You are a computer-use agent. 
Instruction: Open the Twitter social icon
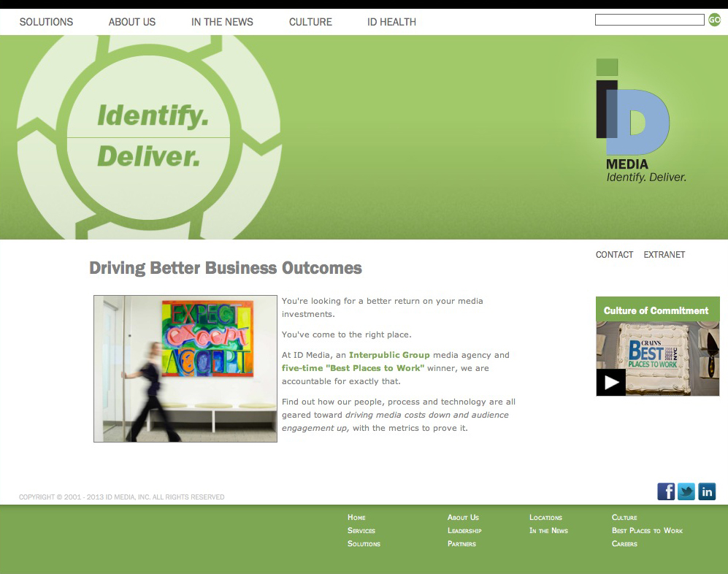[686, 491]
